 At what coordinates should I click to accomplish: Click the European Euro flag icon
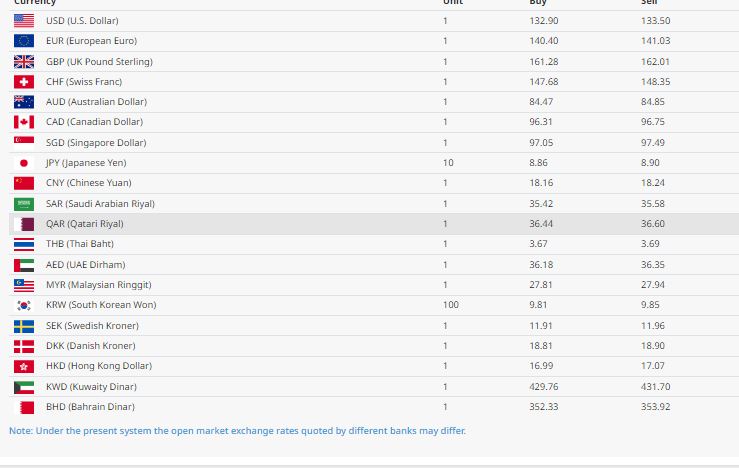[x=24, y=41]
